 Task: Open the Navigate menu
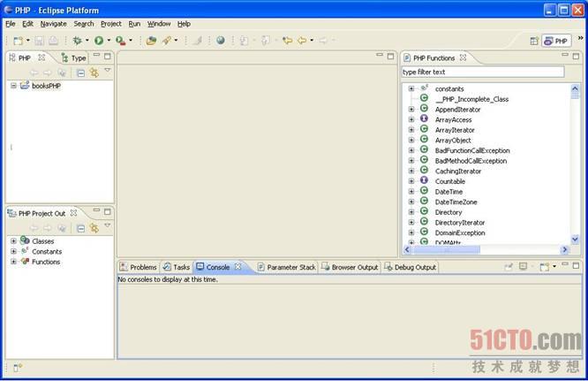[53, 24]
